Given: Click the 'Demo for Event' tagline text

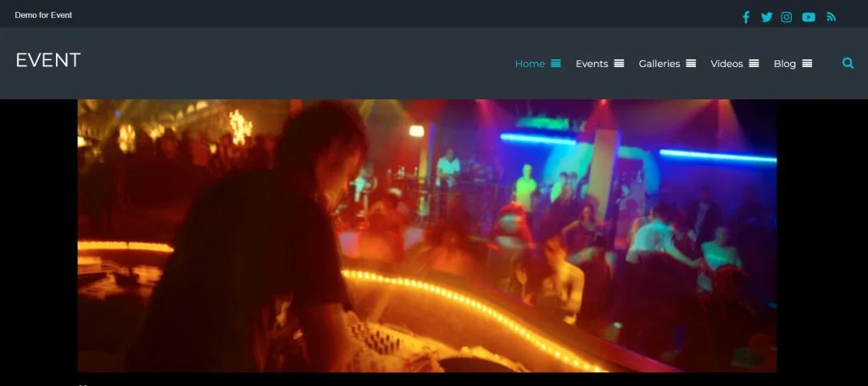Looking at the screenshot, I should pos(43,15).
